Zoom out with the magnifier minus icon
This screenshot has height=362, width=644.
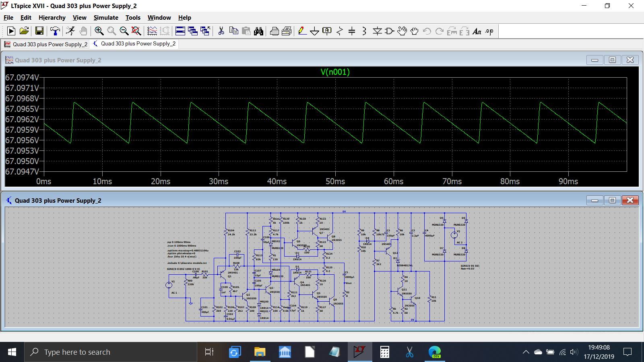coord(124,31)
